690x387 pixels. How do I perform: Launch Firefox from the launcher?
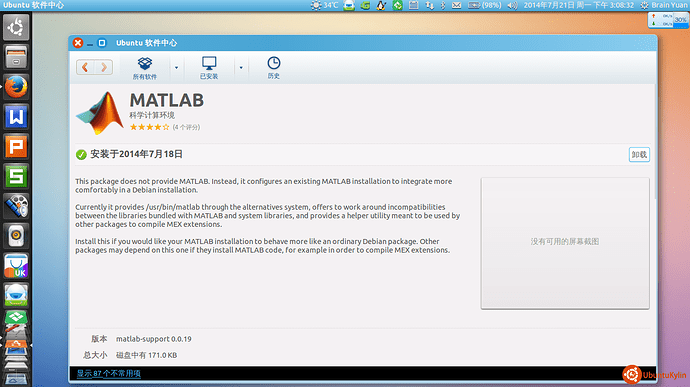tap(16, 87)
